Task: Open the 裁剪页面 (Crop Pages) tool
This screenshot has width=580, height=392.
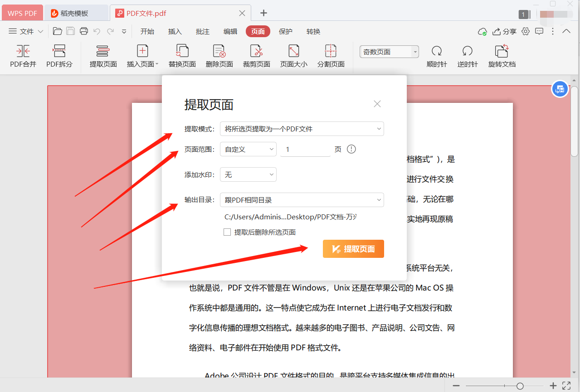Action: [x=256, y=55]
